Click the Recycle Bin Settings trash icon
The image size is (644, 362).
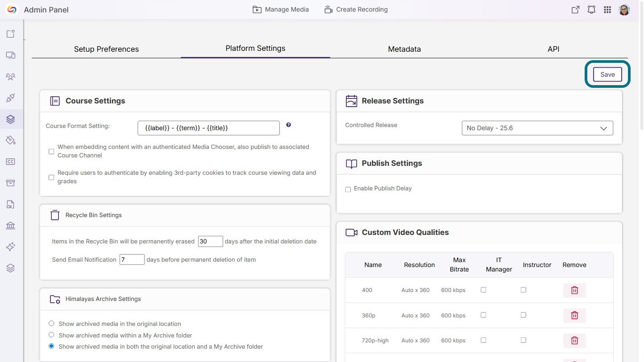[55, 215]
